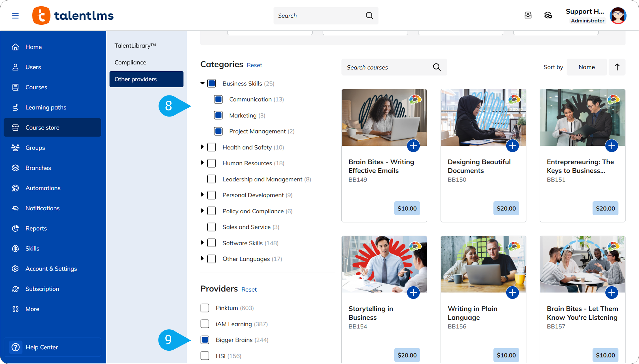Click the add plus icon on Designing Beautiful Documents
639x364 pixels.
512,146
